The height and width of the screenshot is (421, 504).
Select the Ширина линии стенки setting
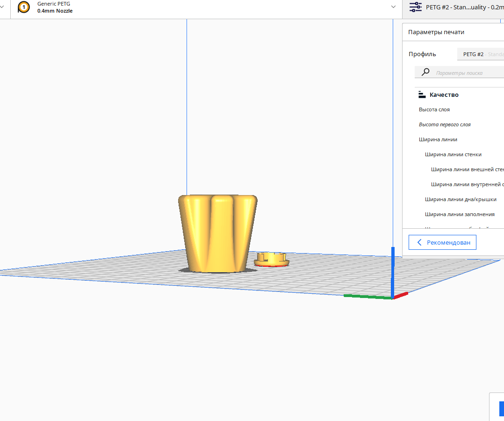click(x=453, y=154)
